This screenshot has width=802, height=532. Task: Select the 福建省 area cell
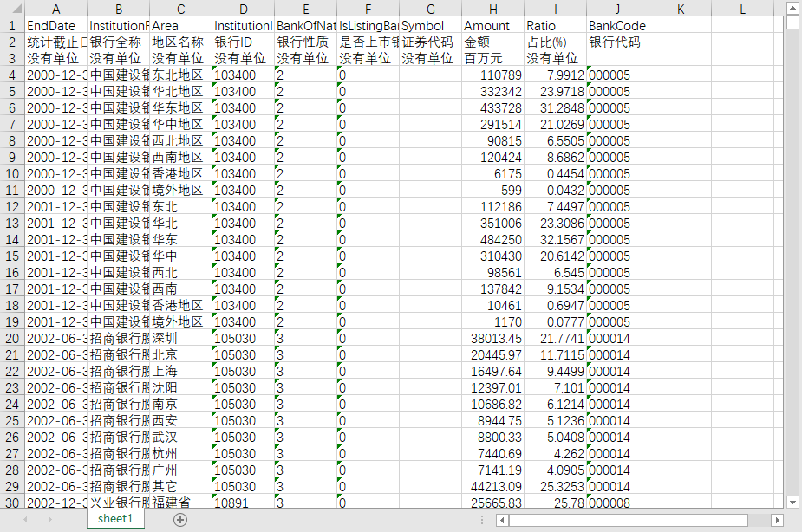tap(181, 503)
